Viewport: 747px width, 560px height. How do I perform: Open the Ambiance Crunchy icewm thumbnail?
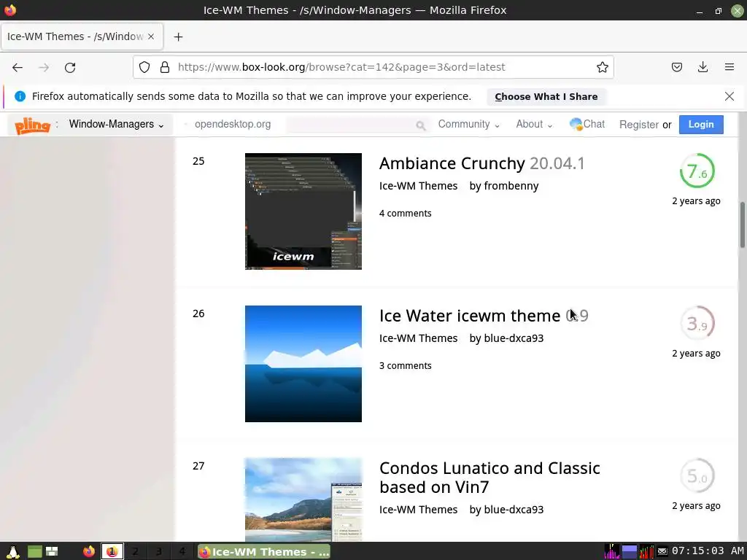(x=303, y=211)
